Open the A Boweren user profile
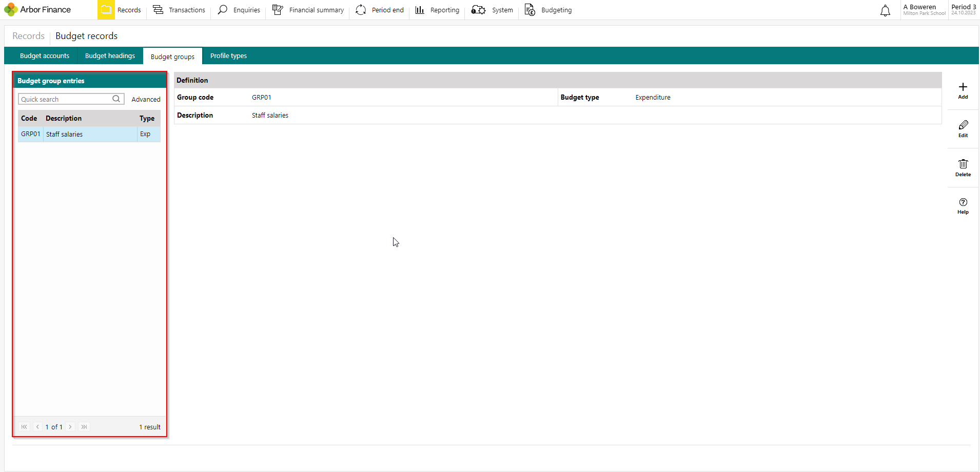The height and width of the screenshot is (472, 980). pos(924,10)
